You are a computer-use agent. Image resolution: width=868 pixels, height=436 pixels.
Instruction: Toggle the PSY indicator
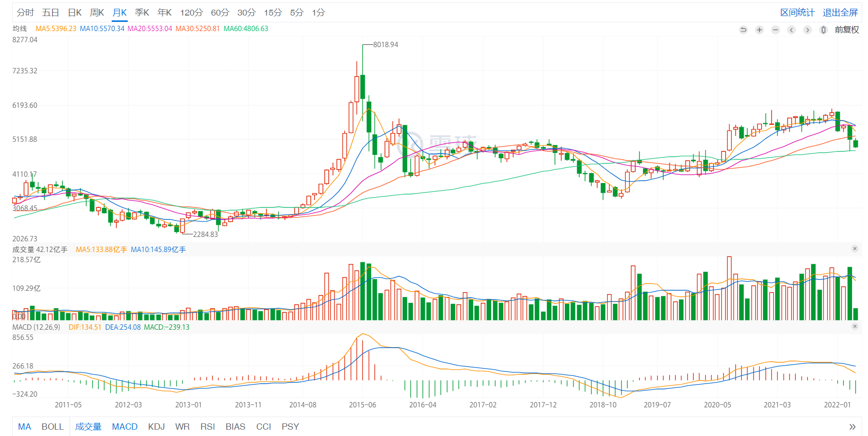pyautogui.click(x=290, y=427)
